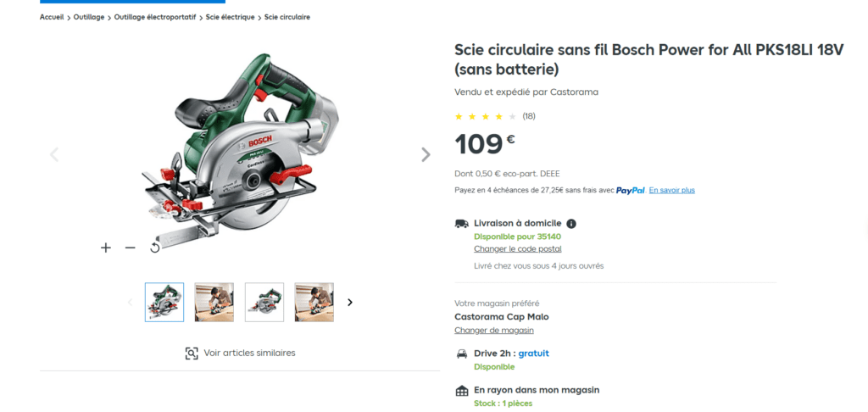868x412 pixels.
Task: Click the visual search icon for similar articles
Action: pos(192,354)
